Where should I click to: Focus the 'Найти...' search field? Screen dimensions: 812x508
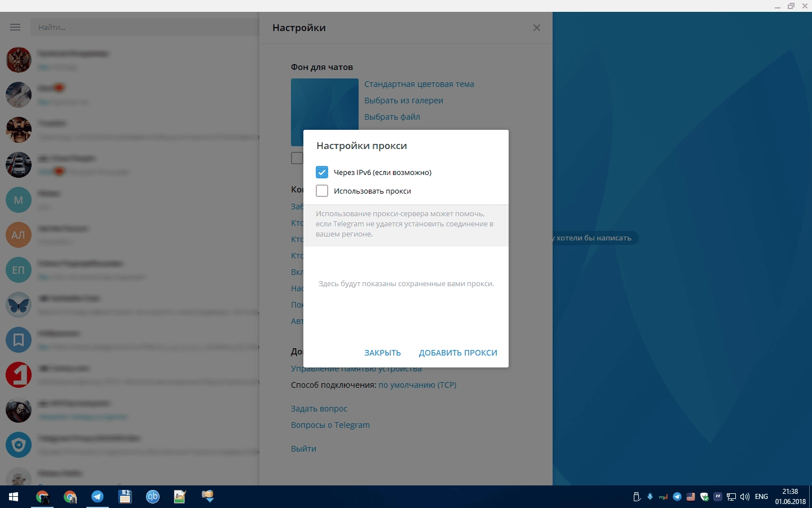coord(145,27)
